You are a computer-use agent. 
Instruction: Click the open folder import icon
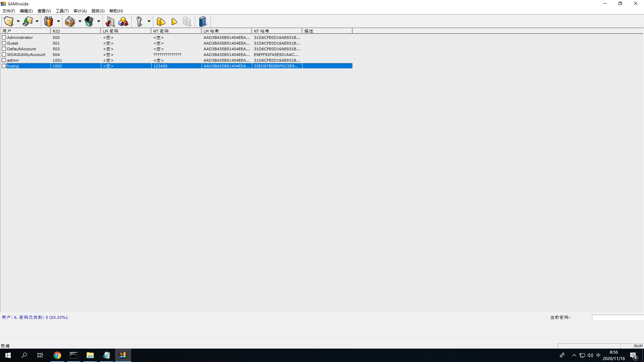coord(8,21)
